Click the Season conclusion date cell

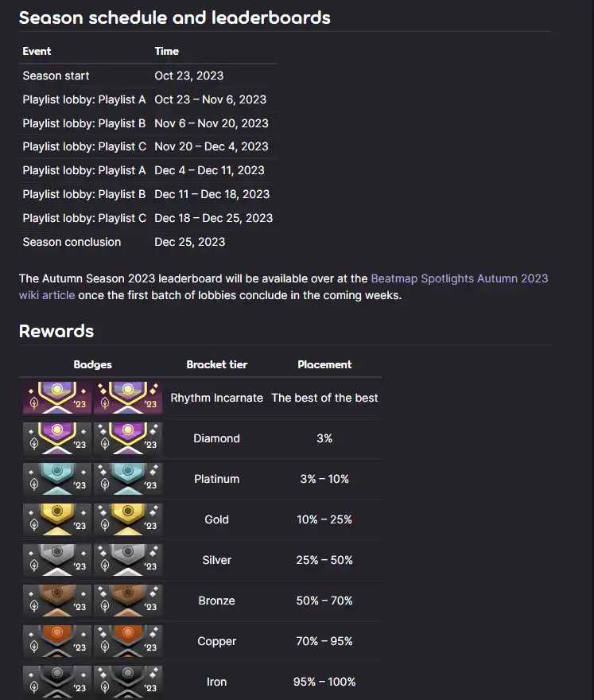click(x=190, y=242)
